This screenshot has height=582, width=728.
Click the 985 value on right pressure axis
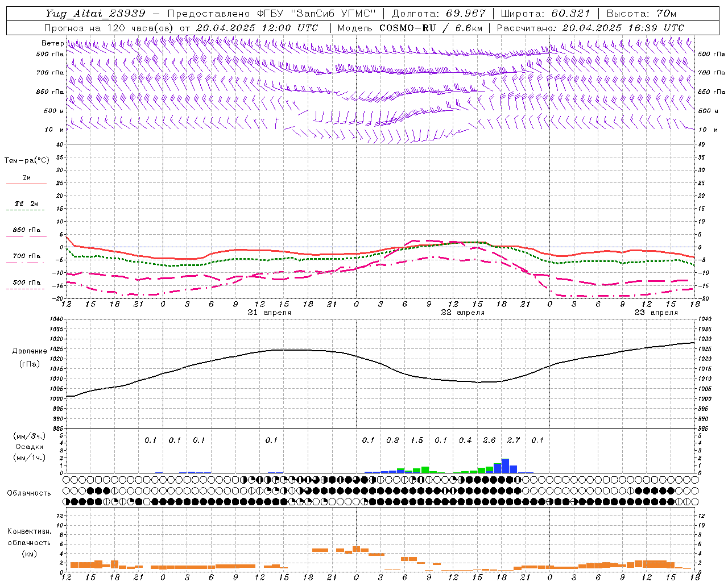704,429
